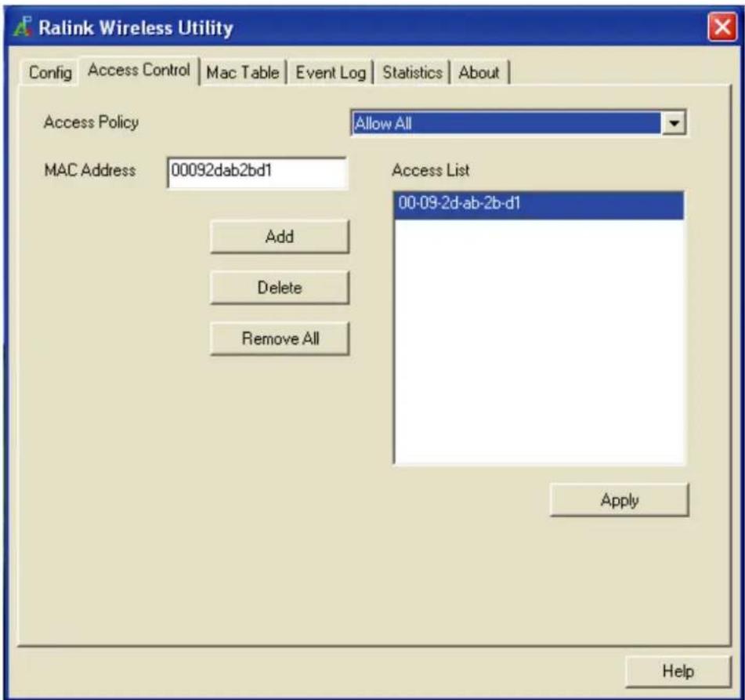Click the Ralink antenna icon in title bar
Image resolution: width=745 pixels, height=700 pixels.
tap(23, 27)
